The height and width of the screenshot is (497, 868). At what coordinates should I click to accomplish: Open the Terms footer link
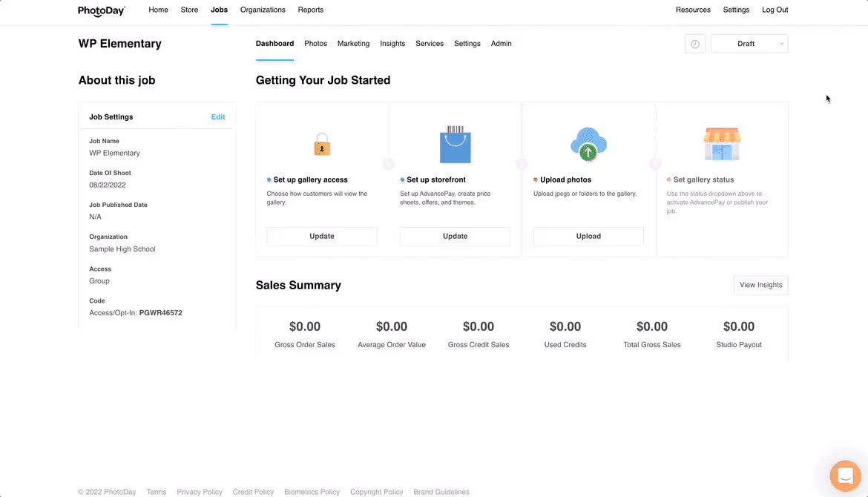[156, 492]
